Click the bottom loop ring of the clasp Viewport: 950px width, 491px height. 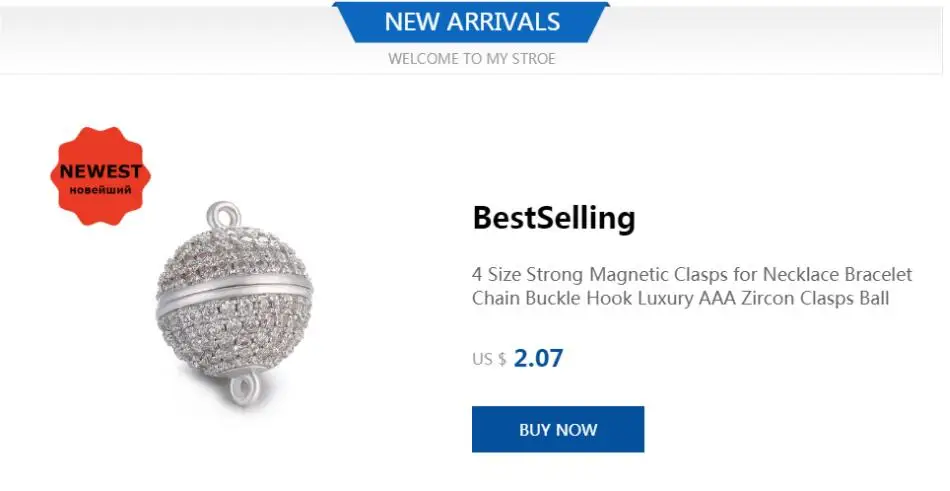(247, 390)
